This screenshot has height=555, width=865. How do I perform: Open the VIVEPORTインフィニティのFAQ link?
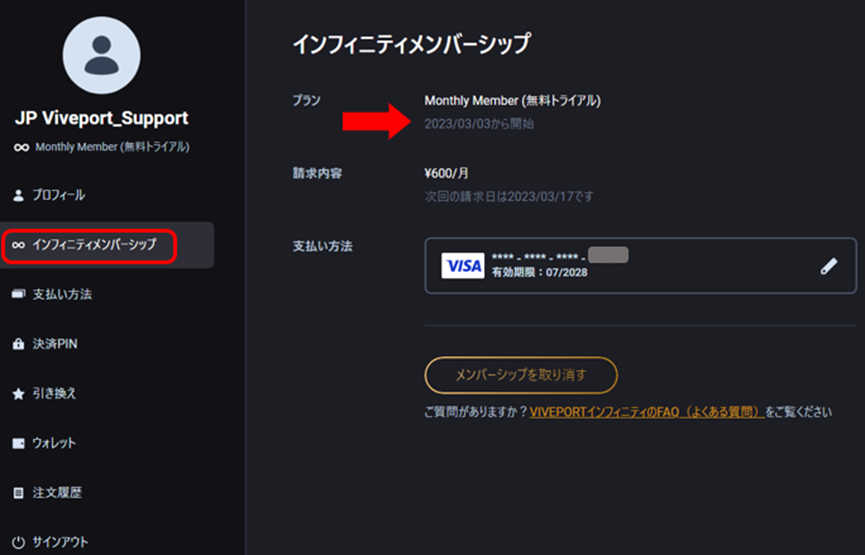tap(646, 412)
